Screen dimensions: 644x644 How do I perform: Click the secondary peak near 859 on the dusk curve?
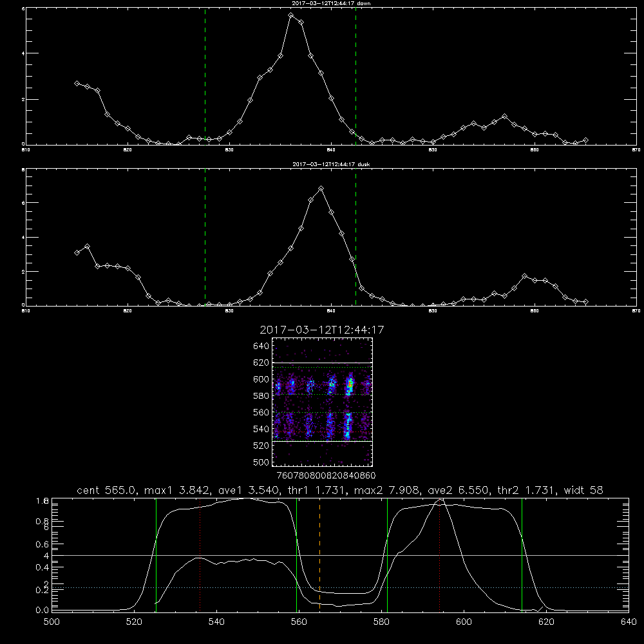(524, 276)
